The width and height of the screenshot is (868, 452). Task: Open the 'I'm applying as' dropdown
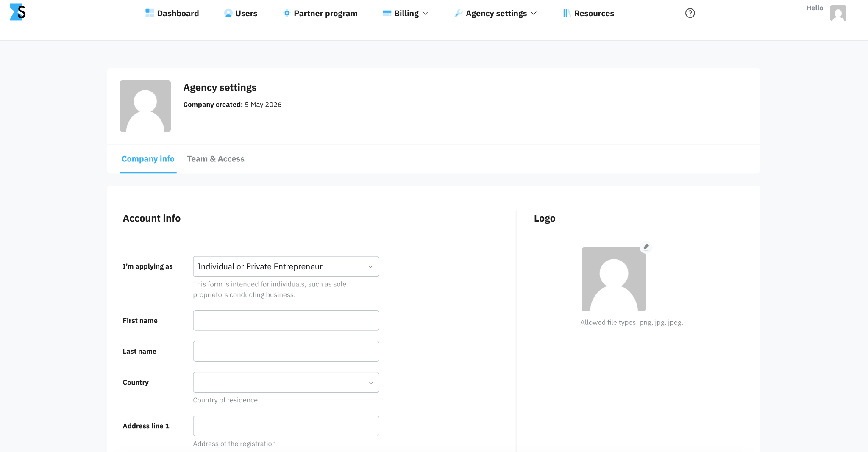tap(286, 266)
